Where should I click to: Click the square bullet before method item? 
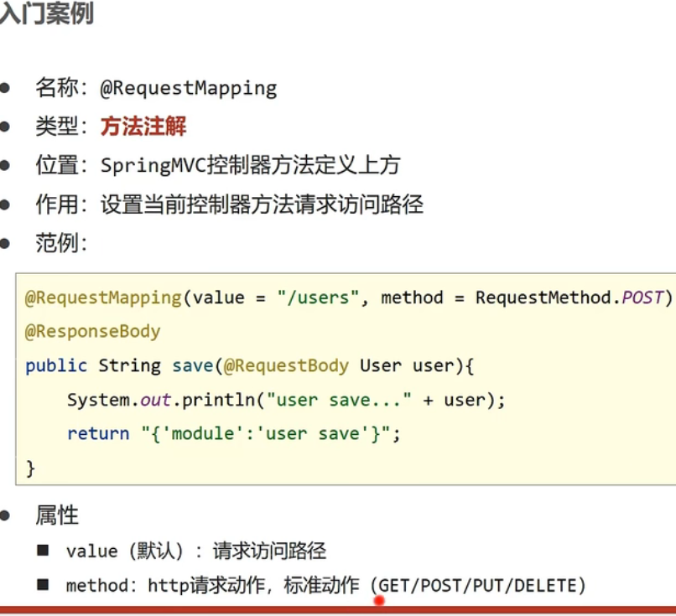click(x=43, y=584)
